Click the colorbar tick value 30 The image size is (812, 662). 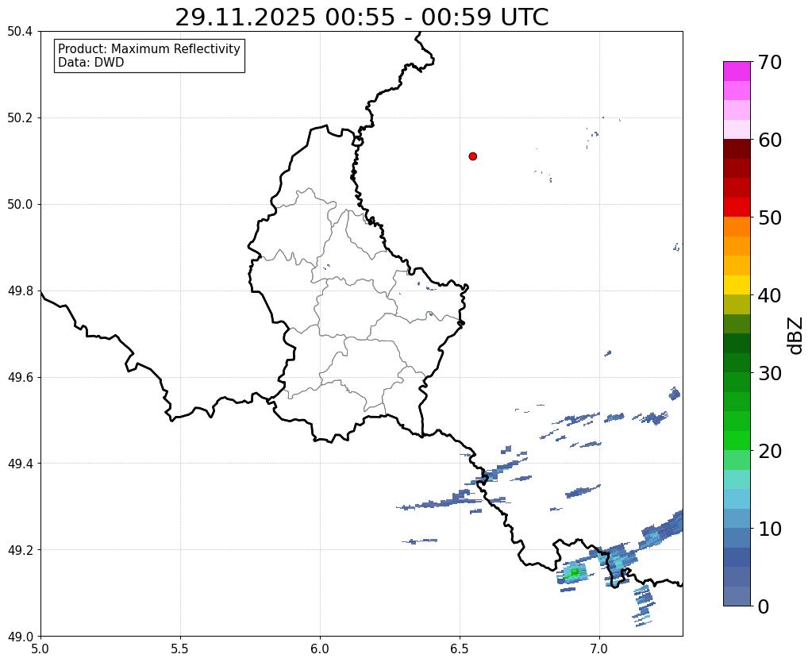770,373
